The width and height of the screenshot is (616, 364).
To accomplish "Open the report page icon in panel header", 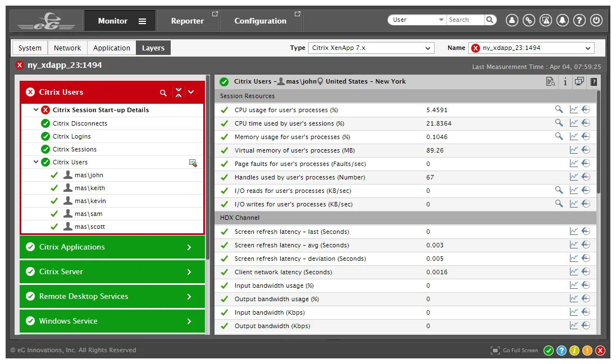I will (550, 81).
